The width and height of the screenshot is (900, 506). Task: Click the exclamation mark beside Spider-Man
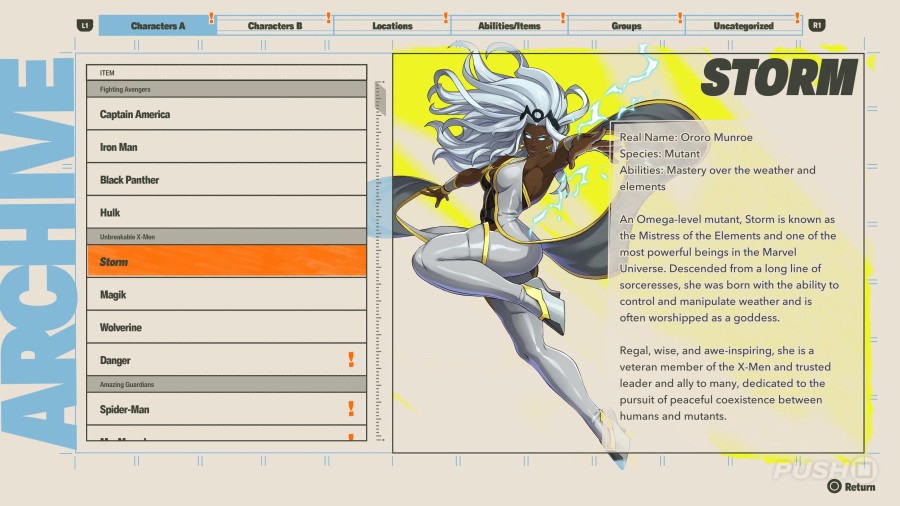pyautogui.click(x=351, y=408)
